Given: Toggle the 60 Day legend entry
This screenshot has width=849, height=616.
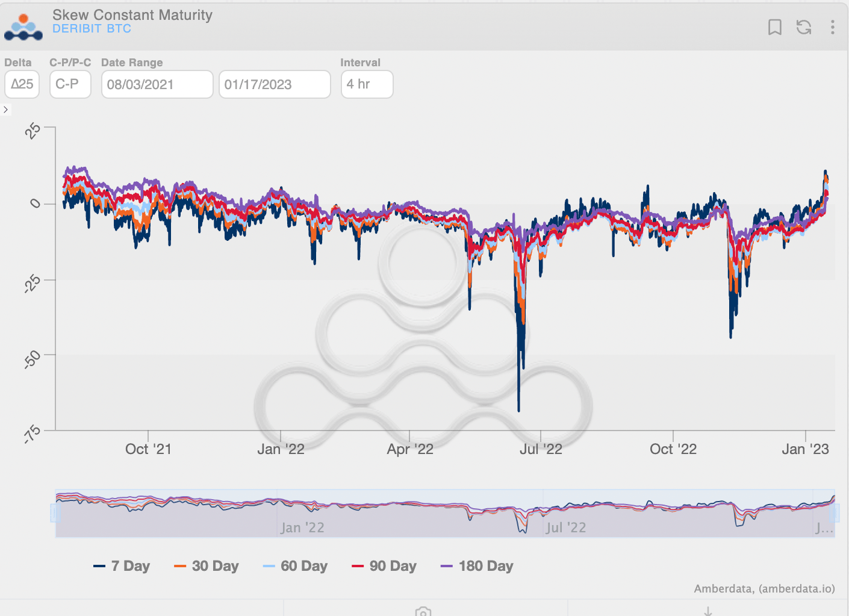Looking at the screenshot, I should point(295,566).
